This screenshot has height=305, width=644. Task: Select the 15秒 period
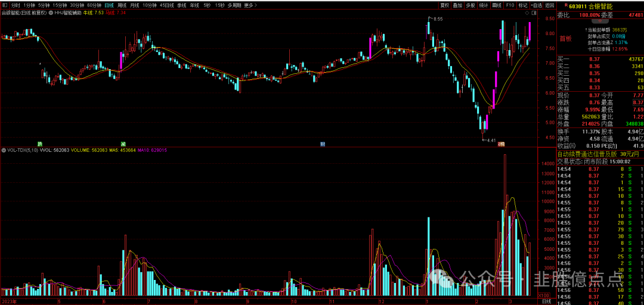[x=219, y=6]
